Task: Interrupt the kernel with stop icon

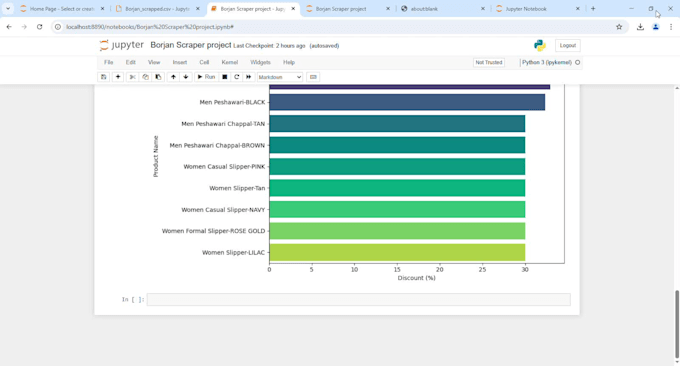Action: [225, 77]
